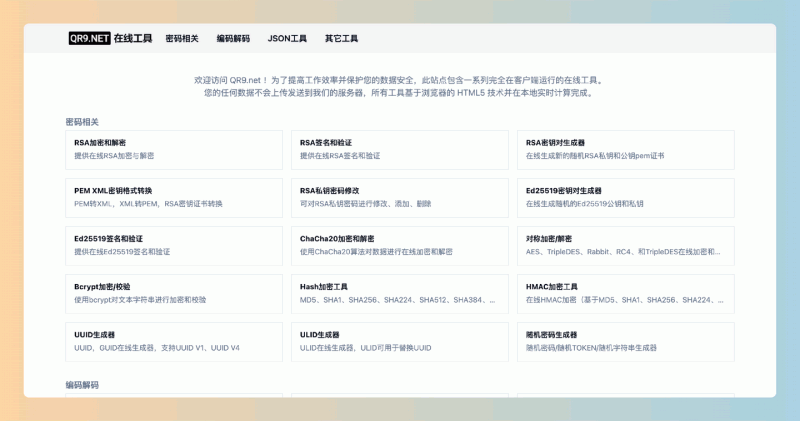Click the HTML5 技术 description line
Screen dimensions: 800x421
coord(399,93)
